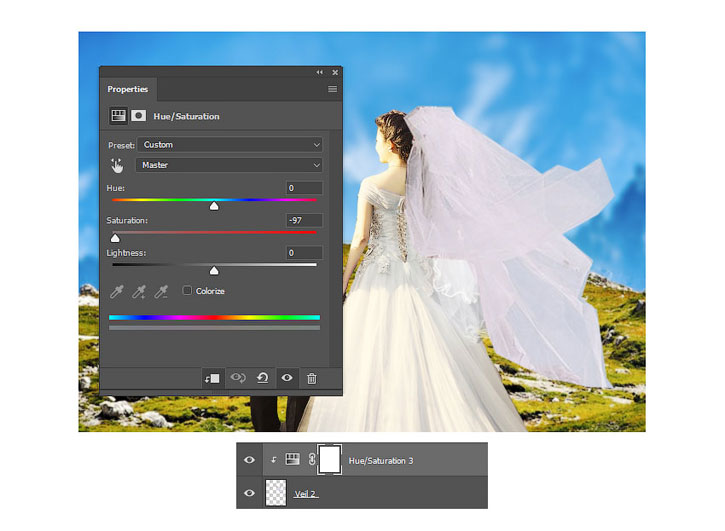Pick the first eyedropper tool

click(x=117, y=291)
